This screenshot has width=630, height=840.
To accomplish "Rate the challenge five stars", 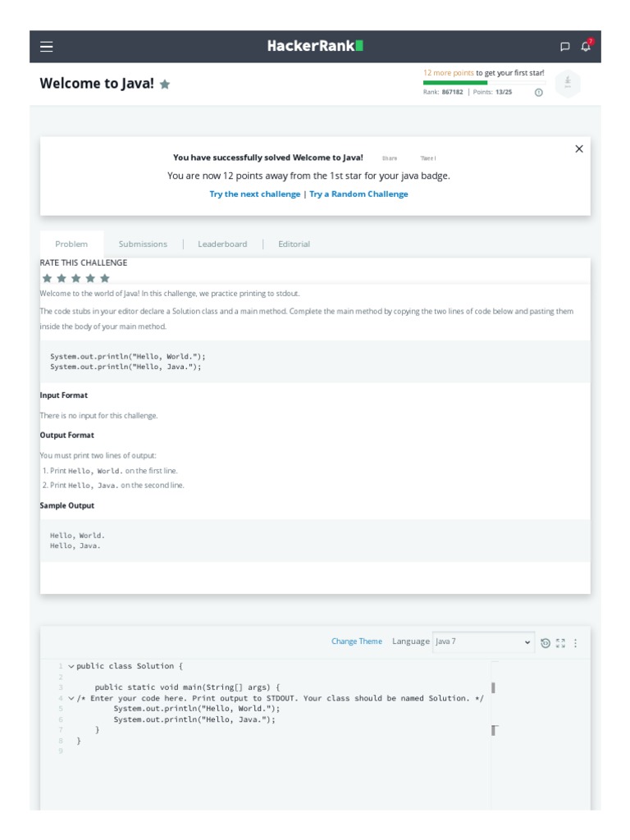I will pos(105,278).
